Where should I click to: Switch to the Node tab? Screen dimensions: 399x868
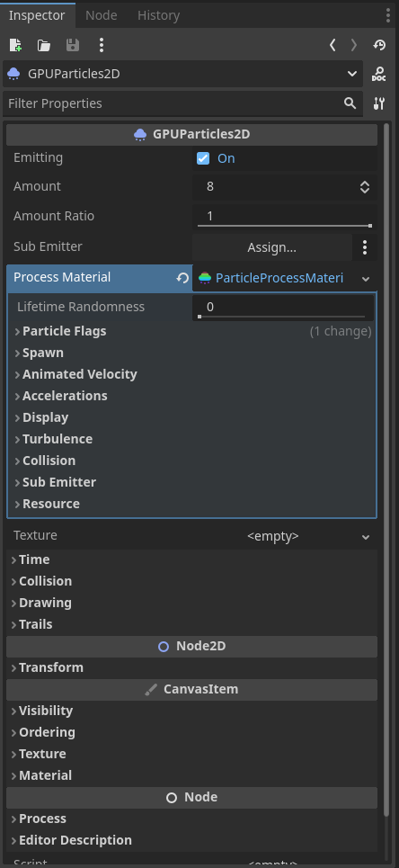[x=102, y=15]
